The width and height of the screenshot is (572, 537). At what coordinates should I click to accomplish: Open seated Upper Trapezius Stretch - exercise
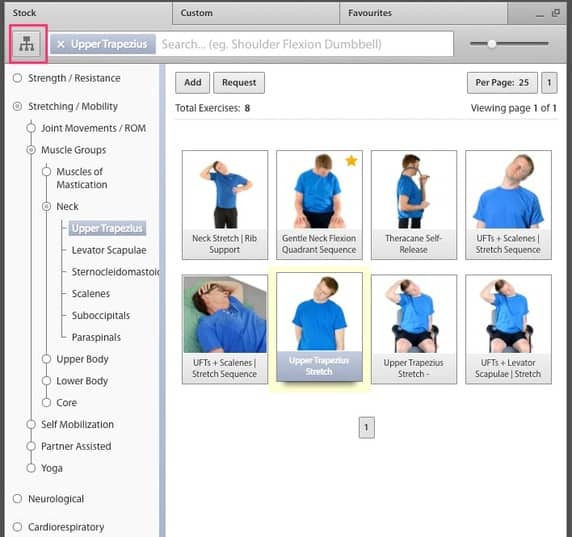(x=414, y=329)
